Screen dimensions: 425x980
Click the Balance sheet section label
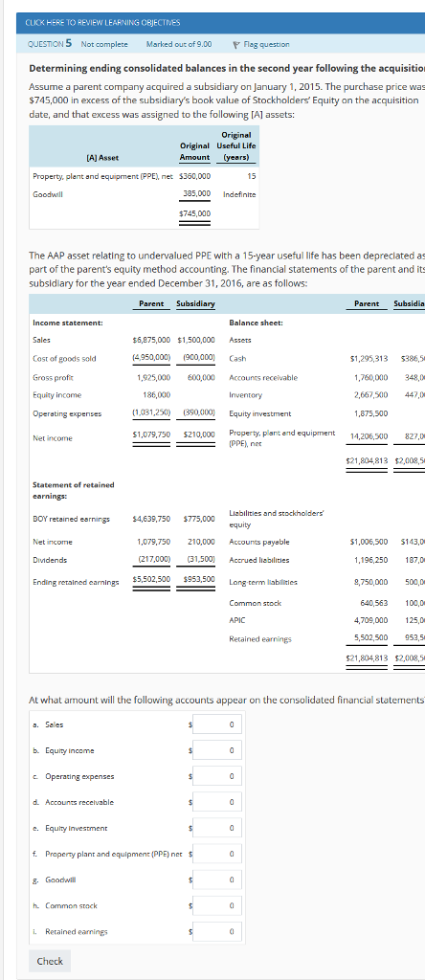click(257, 323)
